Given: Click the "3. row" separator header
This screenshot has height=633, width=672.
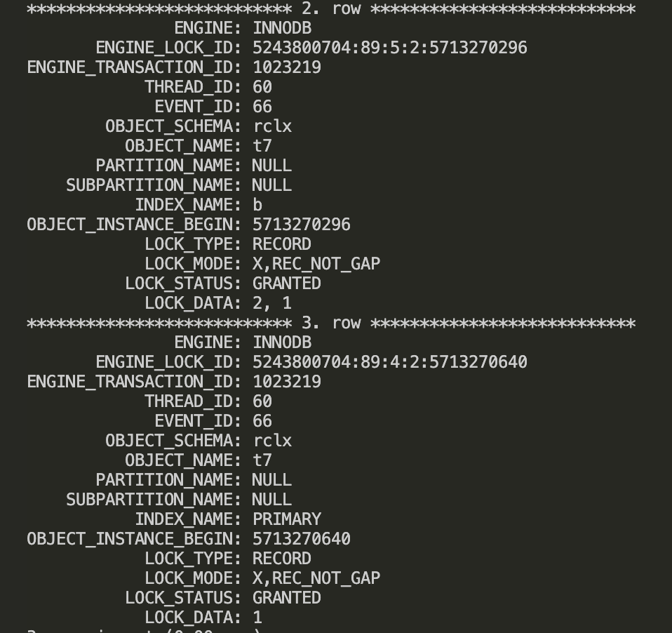Looking at the screenshot, I should tap(330, 323).
